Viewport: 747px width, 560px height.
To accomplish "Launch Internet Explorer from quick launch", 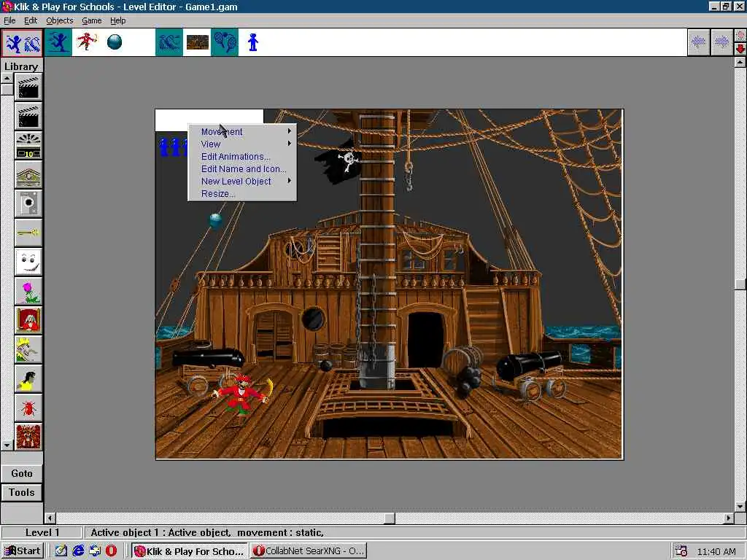I will [x=78, y=551].
